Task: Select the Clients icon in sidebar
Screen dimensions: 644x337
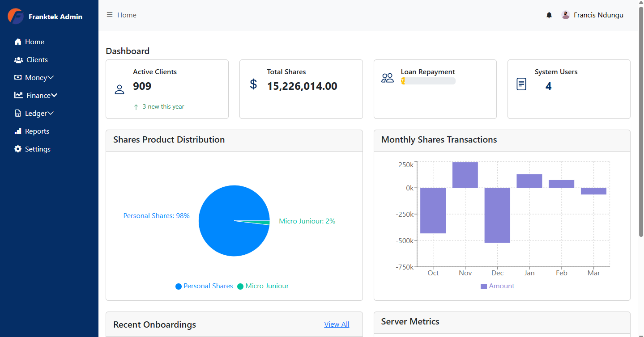Action: (18, 59)
